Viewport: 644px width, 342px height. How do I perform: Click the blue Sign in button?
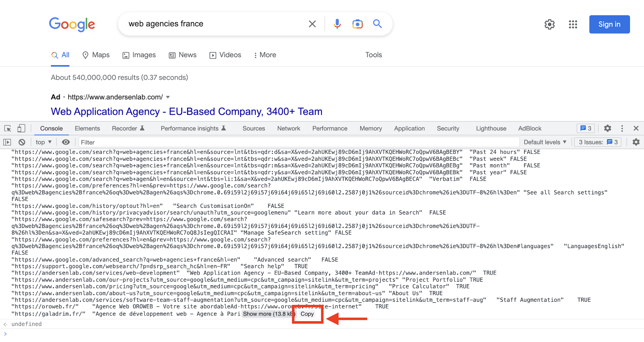coord(609,24)
